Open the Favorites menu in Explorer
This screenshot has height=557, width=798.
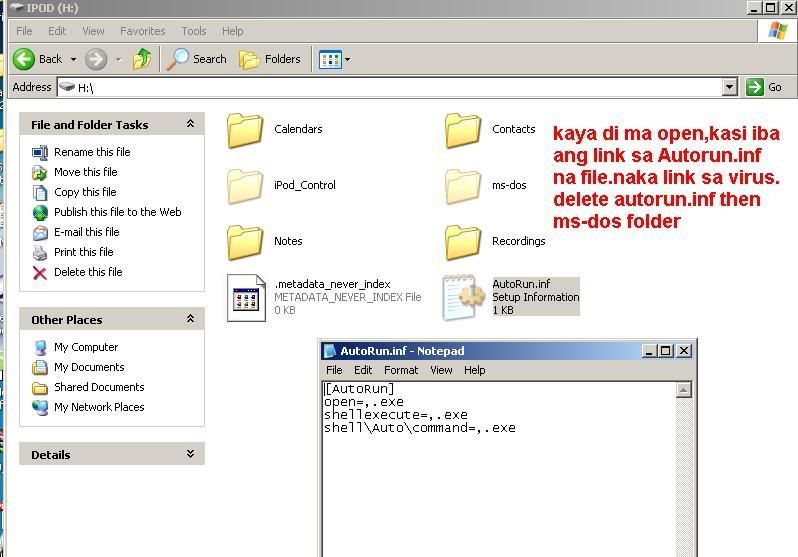tap(143, 31)
